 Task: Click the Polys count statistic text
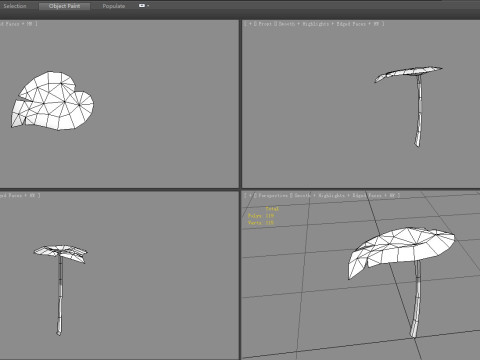(x=261, y=216)
